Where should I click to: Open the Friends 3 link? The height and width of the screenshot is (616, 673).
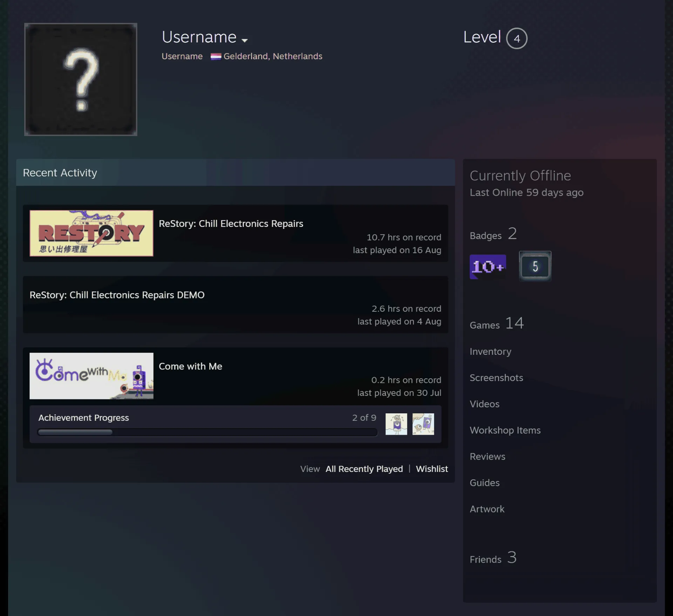(493, 557)
